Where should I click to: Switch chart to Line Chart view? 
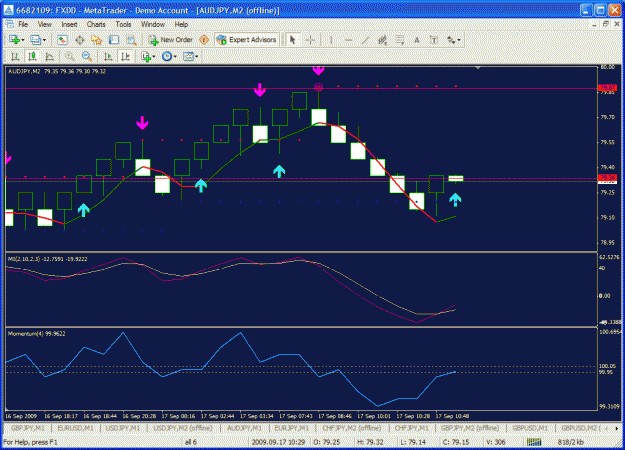coord(49,57)
